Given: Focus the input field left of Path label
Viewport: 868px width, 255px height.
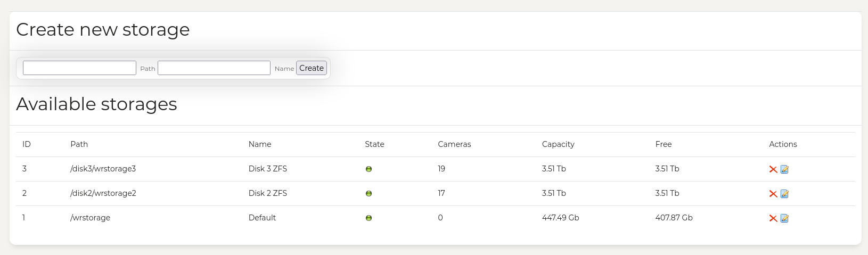Looking at the screenshot, I should pyautogui.click(x=79, y=68).
